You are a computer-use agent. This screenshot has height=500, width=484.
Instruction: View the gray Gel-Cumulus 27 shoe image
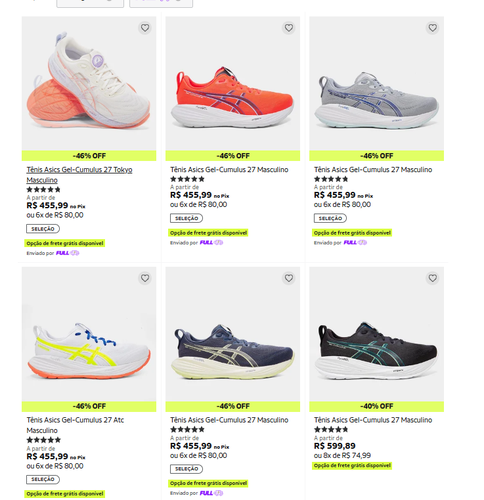click(x=376, y=84)
